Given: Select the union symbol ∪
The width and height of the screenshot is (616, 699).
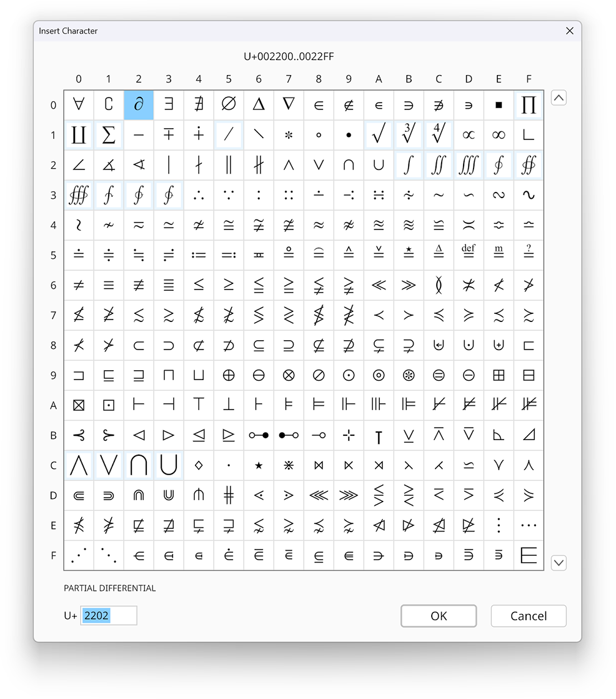Looking at the screenshot, I should [x=379, y=164].
